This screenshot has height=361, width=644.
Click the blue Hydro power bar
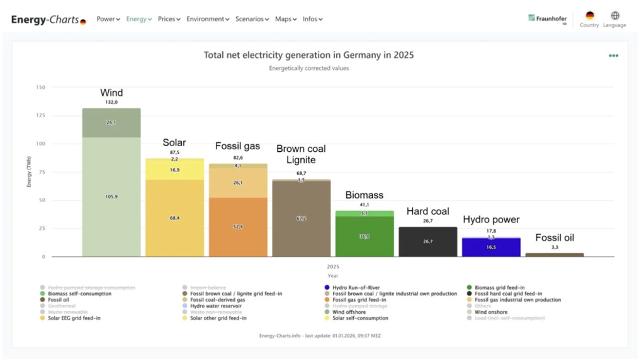491,248
